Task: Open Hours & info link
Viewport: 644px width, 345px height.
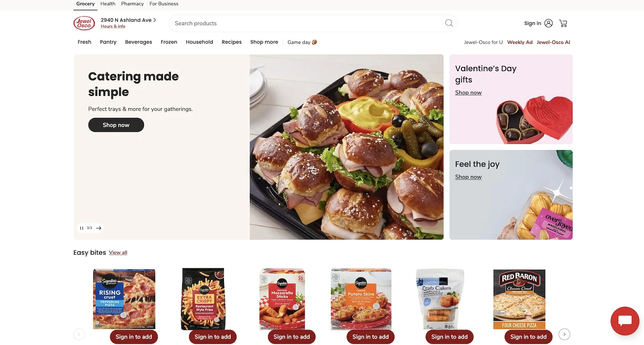Action: [x=113, y=26]
